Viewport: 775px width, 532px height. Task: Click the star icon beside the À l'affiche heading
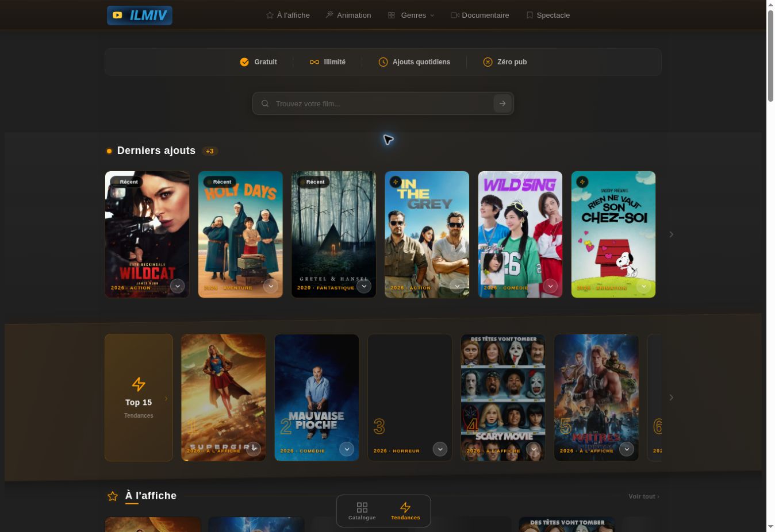(113, 496)
